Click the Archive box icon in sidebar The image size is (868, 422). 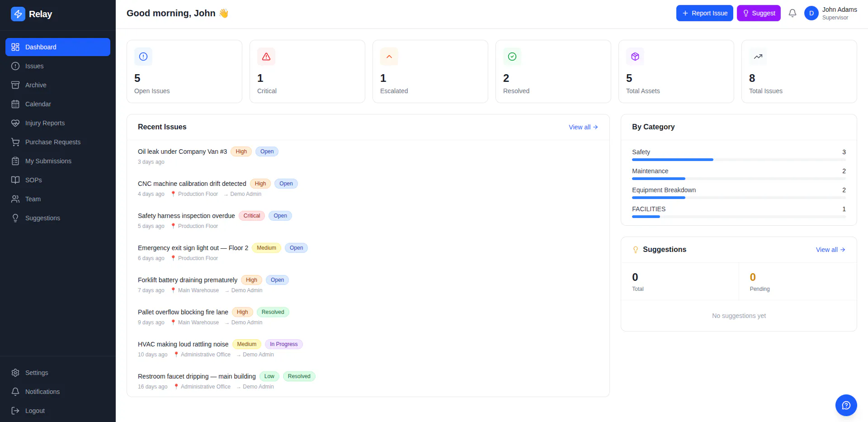(x=15, y=85)
